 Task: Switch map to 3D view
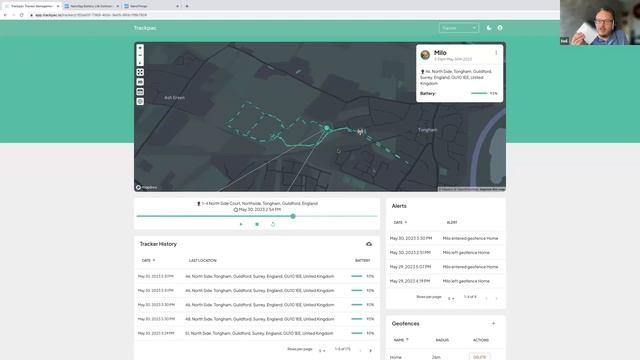[x=140, y=82]
